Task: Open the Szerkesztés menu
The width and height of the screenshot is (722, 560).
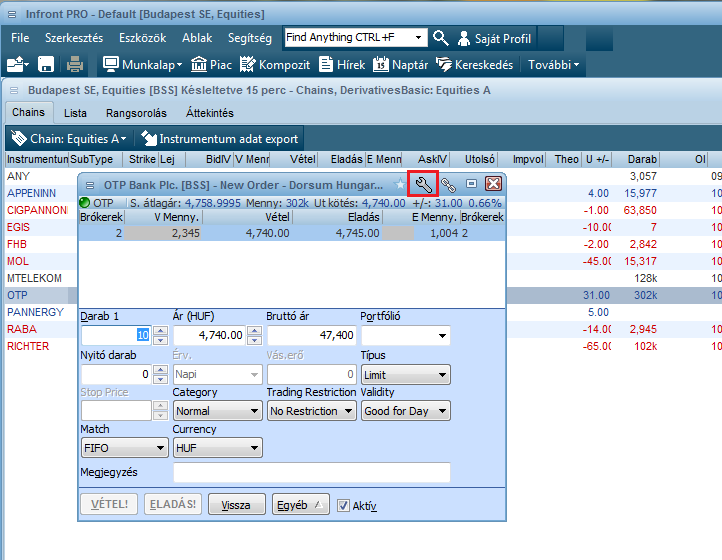Action: 74,38
